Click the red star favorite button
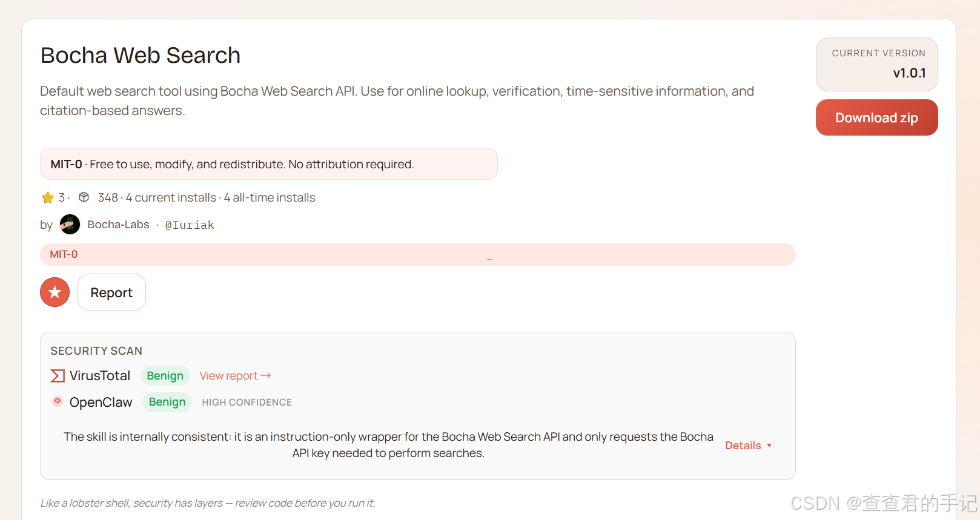980x520 pixels. tap(55, 292)
